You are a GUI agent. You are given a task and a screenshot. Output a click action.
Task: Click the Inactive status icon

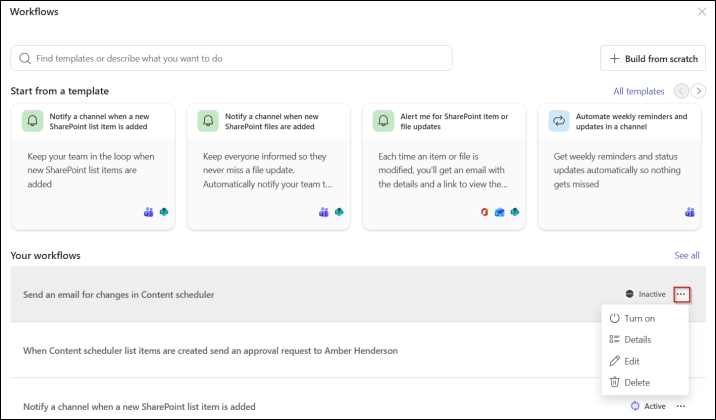click(629, 294)
